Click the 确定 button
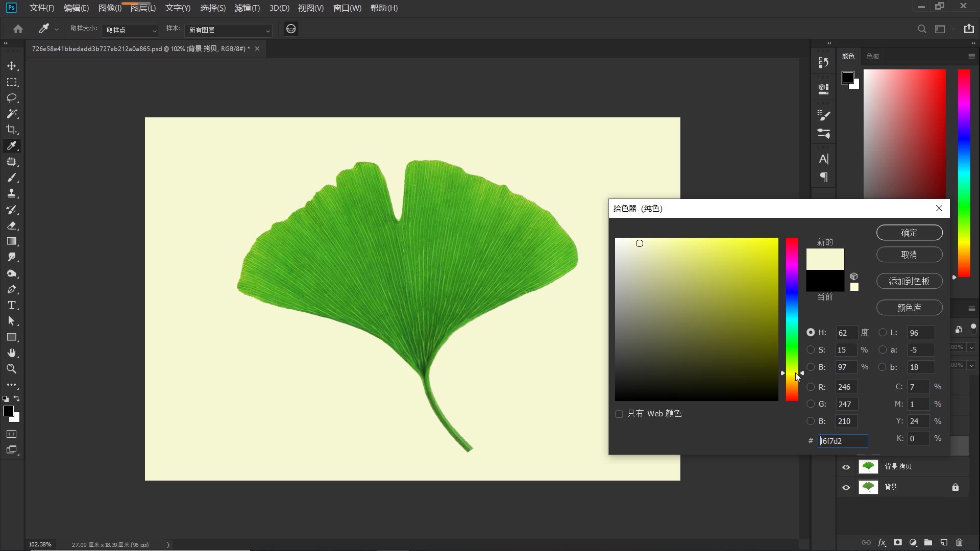980x551 pixels. (x=909, y=233)
